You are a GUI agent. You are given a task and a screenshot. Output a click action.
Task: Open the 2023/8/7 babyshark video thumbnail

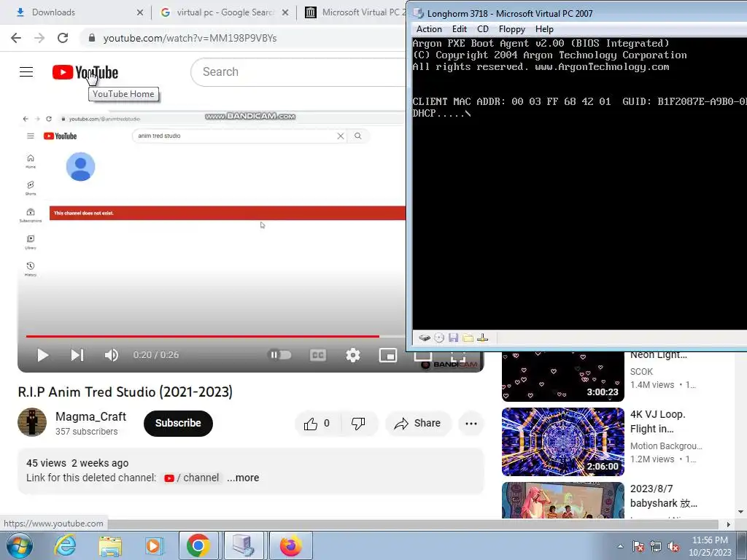pos(562,500)
